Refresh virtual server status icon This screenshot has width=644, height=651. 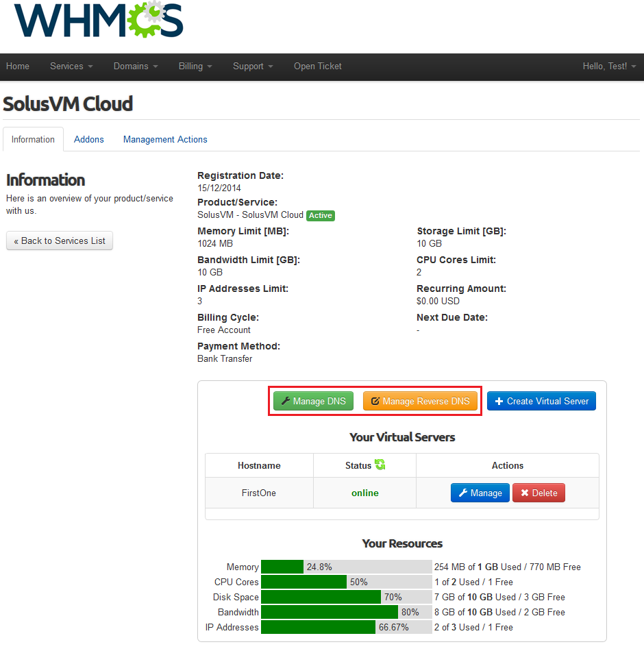point(380,465)
